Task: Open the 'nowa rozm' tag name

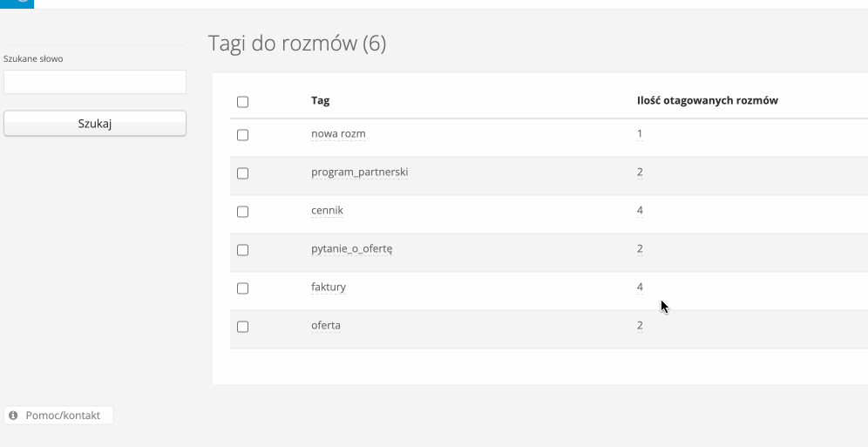Action: click(x=337, y=134)
